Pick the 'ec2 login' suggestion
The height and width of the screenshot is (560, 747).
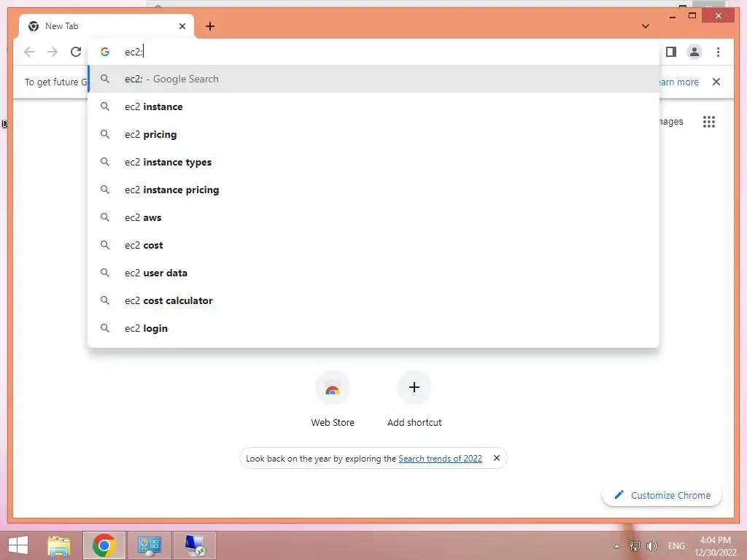374,328
